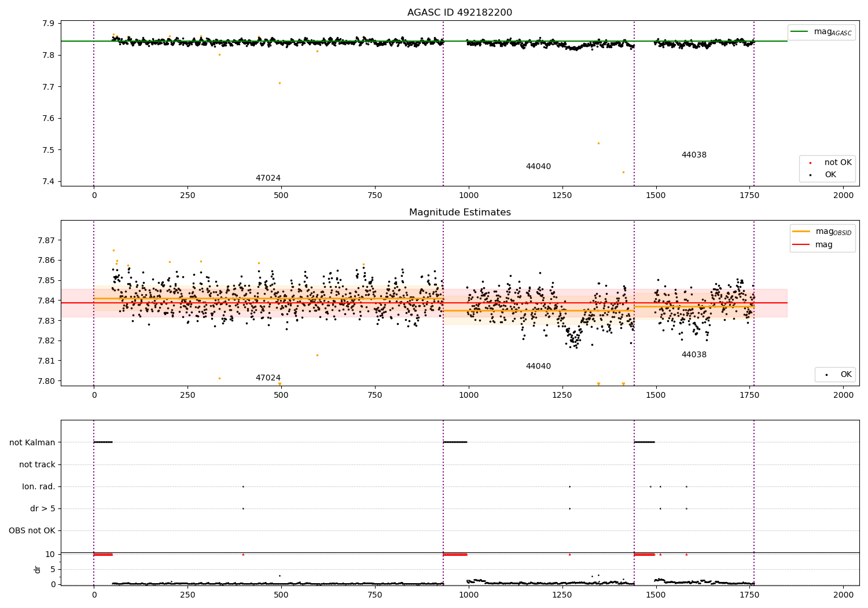Viewport: 868px width, 608px height.
Task: Click the 'not Kalman' row label
Action: (x=32, y=442)
